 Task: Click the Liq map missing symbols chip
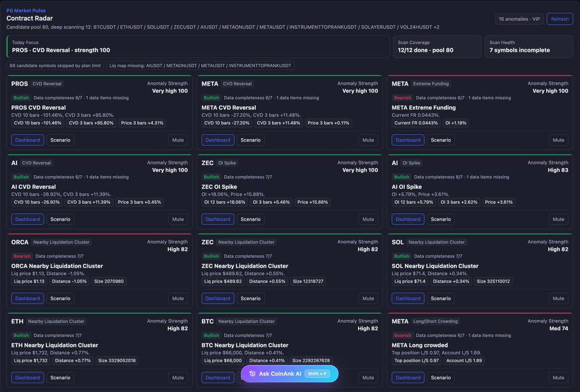[200, 66]
